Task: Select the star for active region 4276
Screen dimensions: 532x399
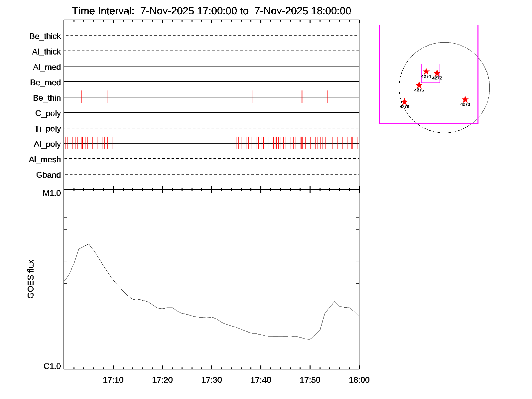Action: click(404, 102)
